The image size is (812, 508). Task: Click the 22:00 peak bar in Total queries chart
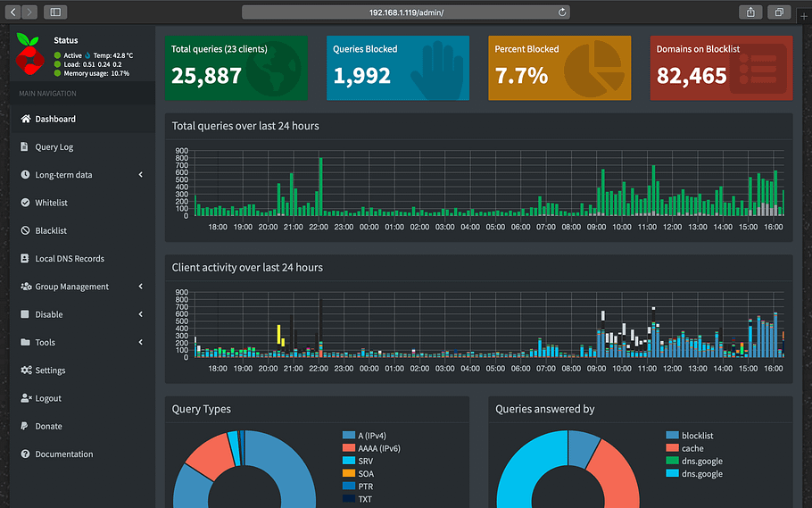[320, 187]
